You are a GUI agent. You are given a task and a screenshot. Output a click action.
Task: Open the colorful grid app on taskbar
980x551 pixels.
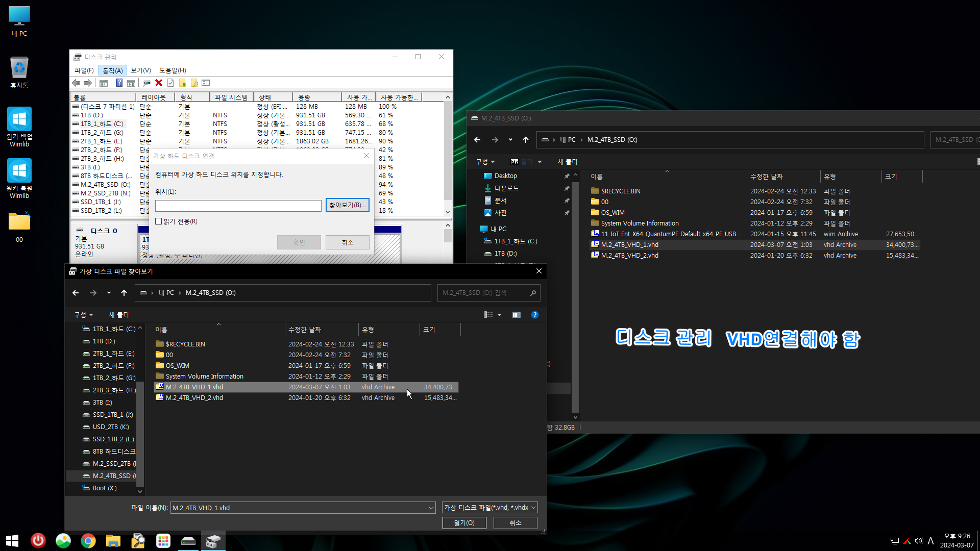(x=163, y=540)
